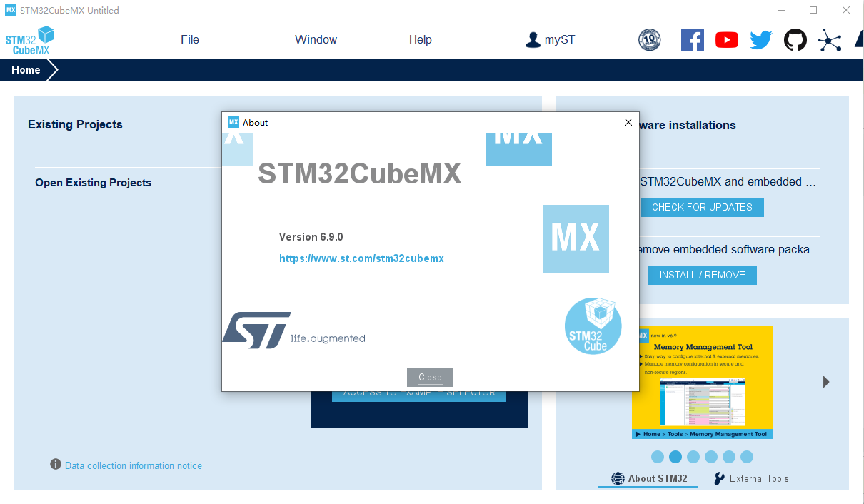Close the About dialog with Close button

tap(430, 377)
